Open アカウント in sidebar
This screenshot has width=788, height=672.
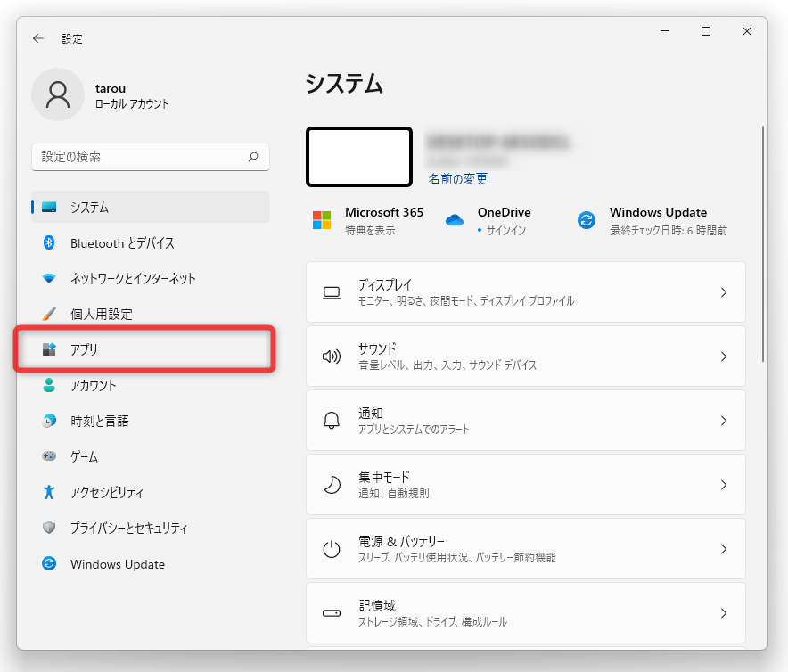151,385
